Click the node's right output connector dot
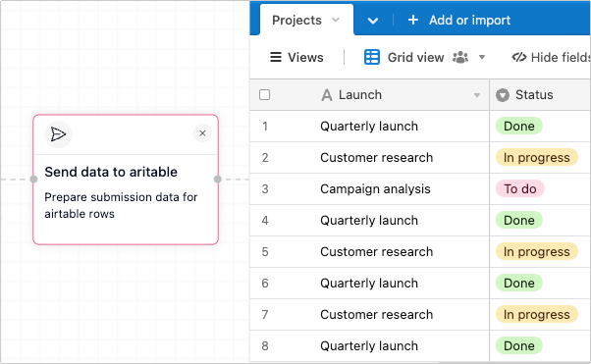 coord(218,179)
